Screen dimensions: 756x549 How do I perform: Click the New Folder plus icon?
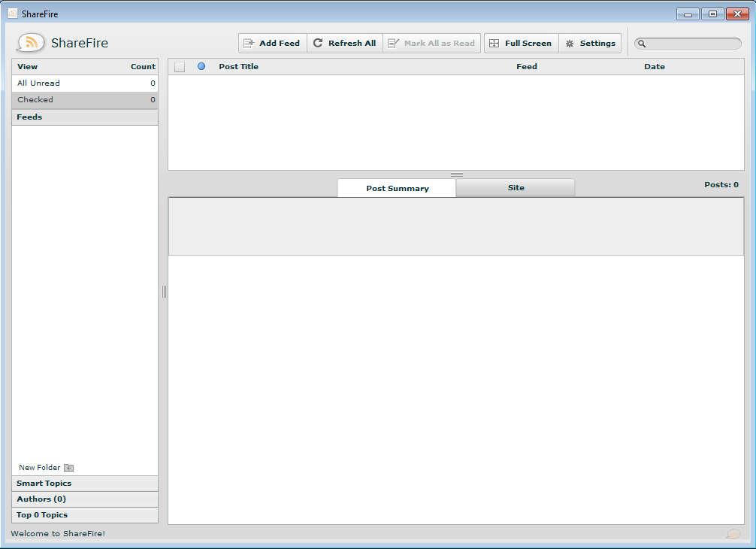pos(69,468)
